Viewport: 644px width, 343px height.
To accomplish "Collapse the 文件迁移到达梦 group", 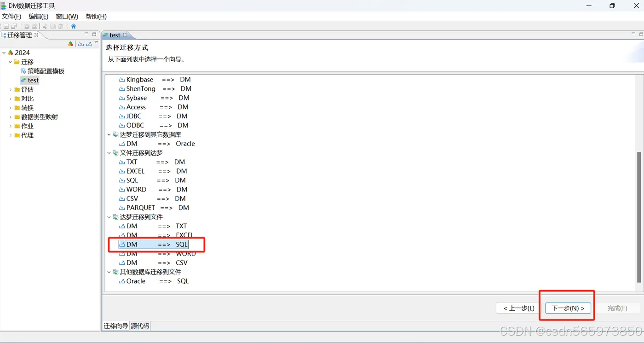I will tap(109, 153).
